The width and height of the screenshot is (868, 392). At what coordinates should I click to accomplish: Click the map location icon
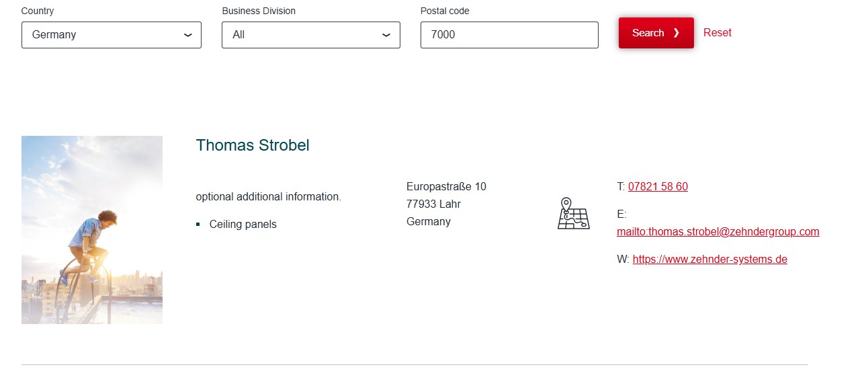573,213
